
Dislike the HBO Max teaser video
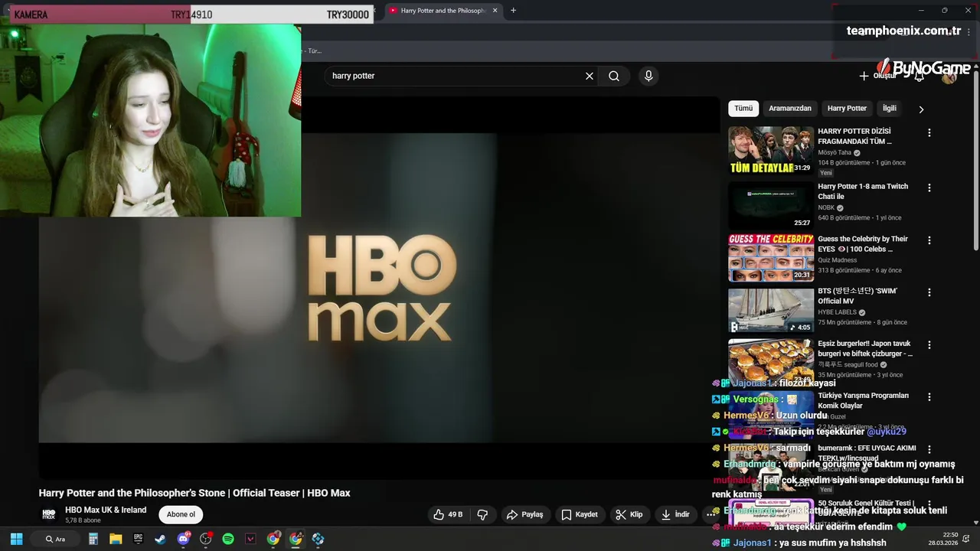[482, 515]
